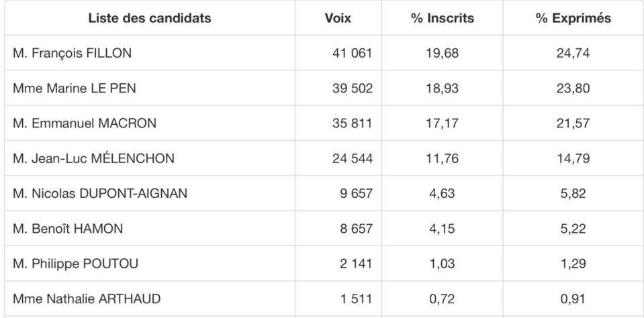Select Mme Nathalie ARTHAUD in the table
Viewport: 644px width, 318px height.
pos(87,299)
